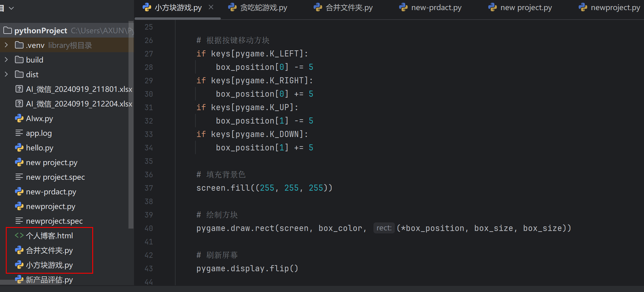Screen dimensions: 644x292
Task: Click 'box_position[1] -= 5' on line 32
Action: [x=265, y=121]
